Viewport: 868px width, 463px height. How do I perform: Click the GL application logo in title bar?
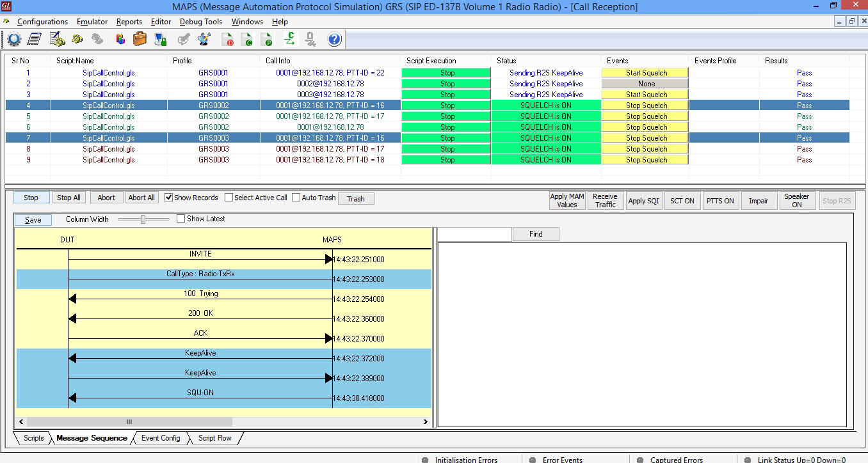(6, 6)
